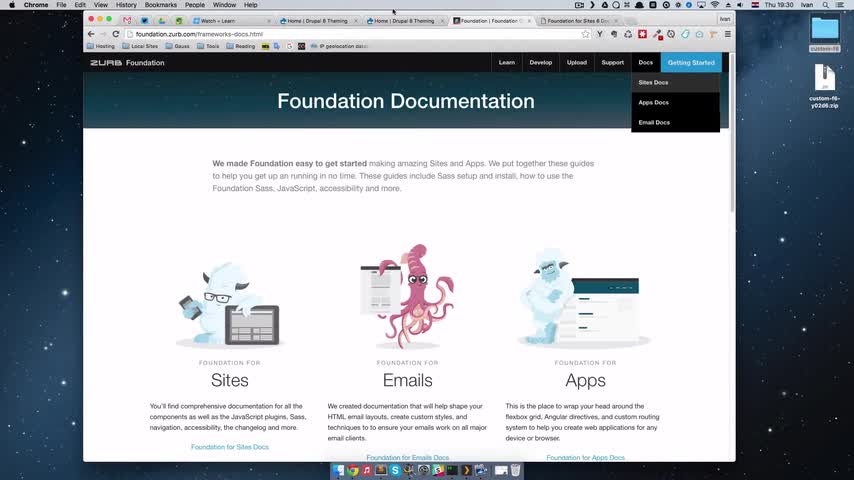Switch to the Foundation for Sites 6 Docs tab

578,21
